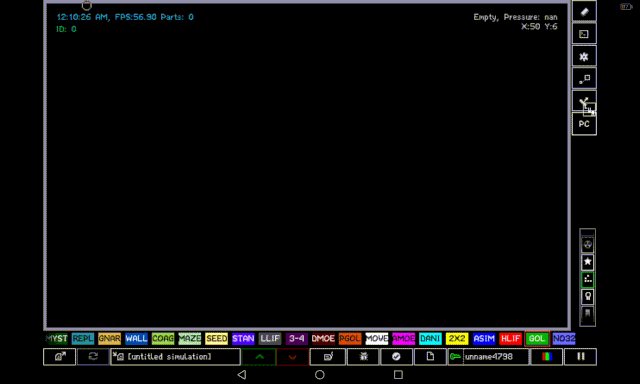Select the Game of Life category icon
The image size is (640, 384).
587,280
